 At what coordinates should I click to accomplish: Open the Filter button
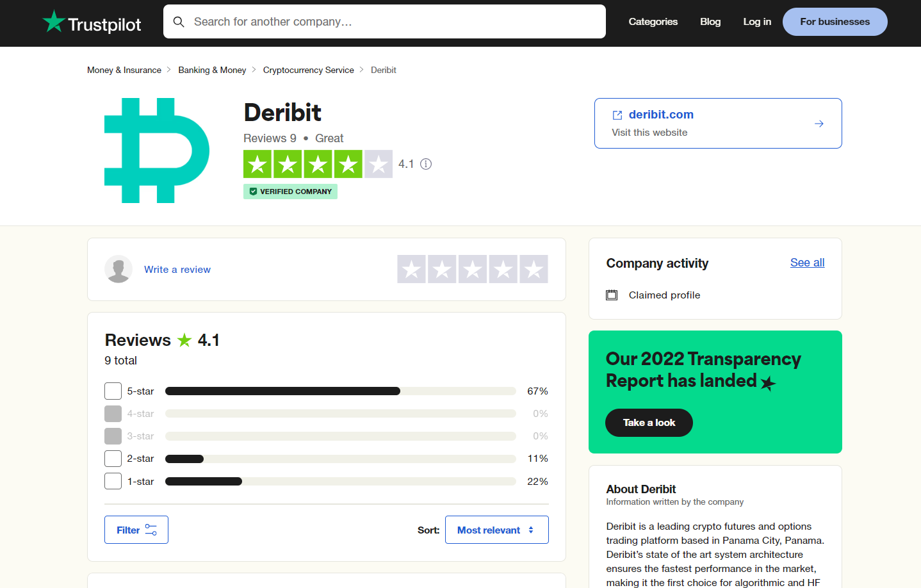pyautogui.click(x=136, y=530)
